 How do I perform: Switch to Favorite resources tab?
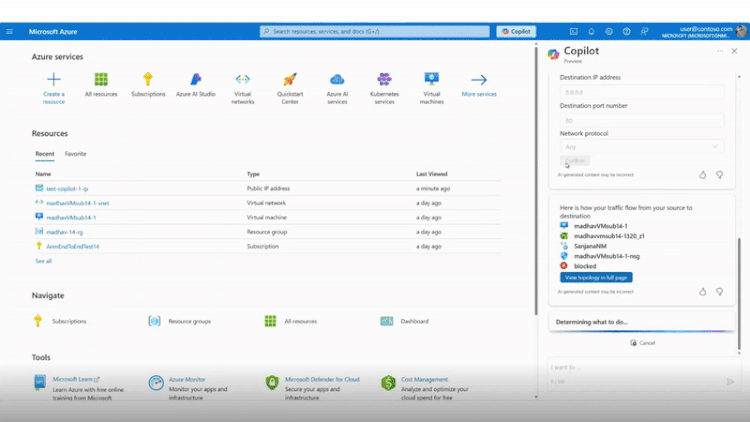[76, 154]
